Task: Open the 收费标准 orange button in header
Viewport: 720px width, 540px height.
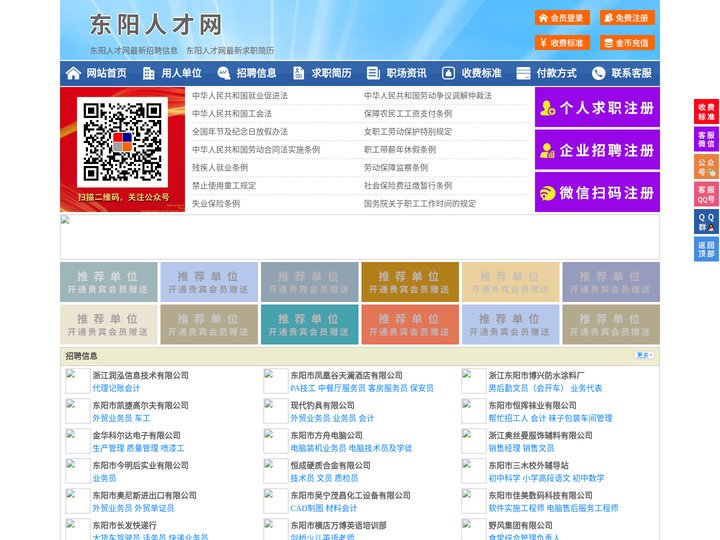Action: pos(562,43)
